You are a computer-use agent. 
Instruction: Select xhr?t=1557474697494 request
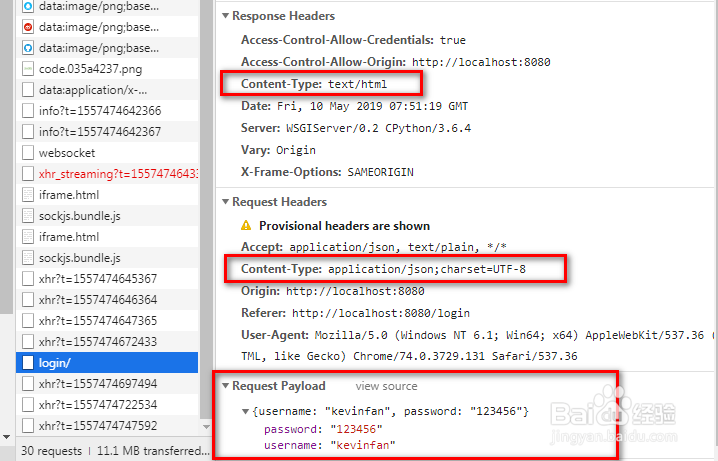click(x=107, y=384)
